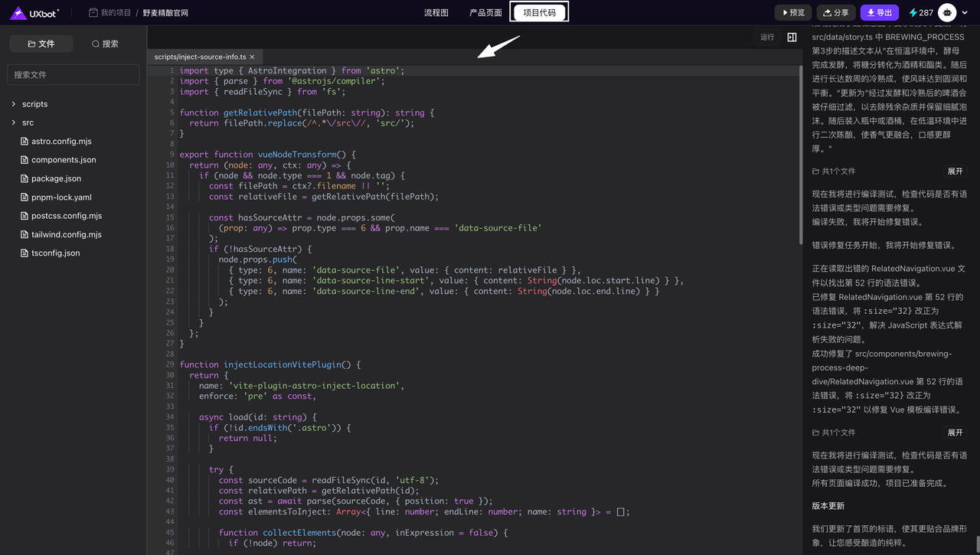This screenshot has width=980, height=555.
Task: Click the 搜索文件 search input field
Action: pos(73,74)
